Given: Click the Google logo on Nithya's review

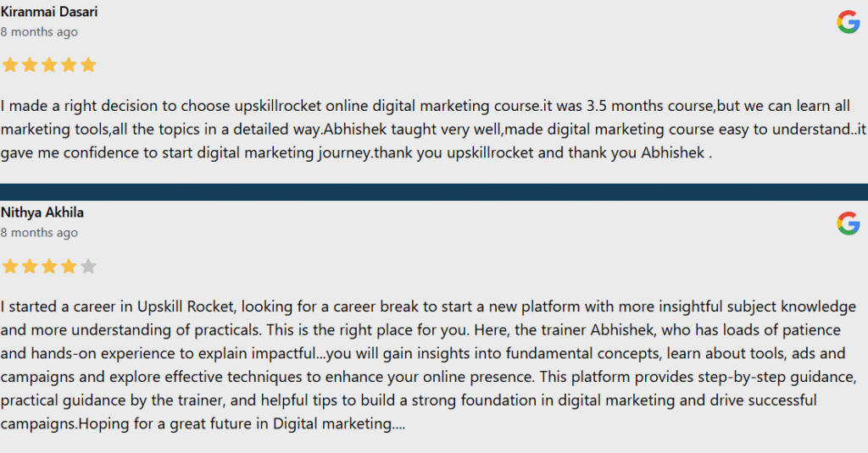Looking at the screenshot, I should (x=848, y=224).
